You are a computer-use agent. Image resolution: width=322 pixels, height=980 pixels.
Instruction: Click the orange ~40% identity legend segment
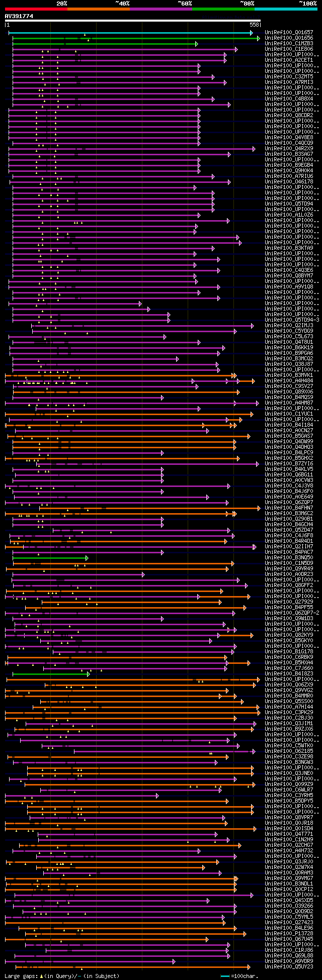point(99,9)
